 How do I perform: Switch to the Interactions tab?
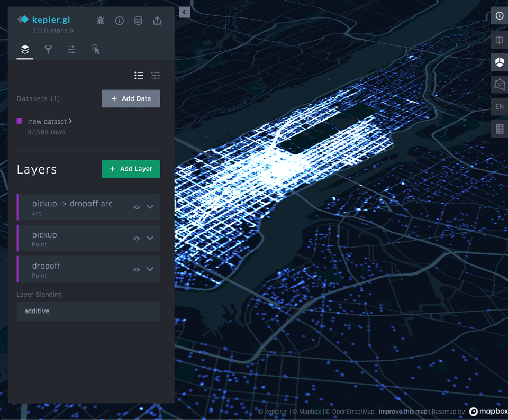pos(95,50)
